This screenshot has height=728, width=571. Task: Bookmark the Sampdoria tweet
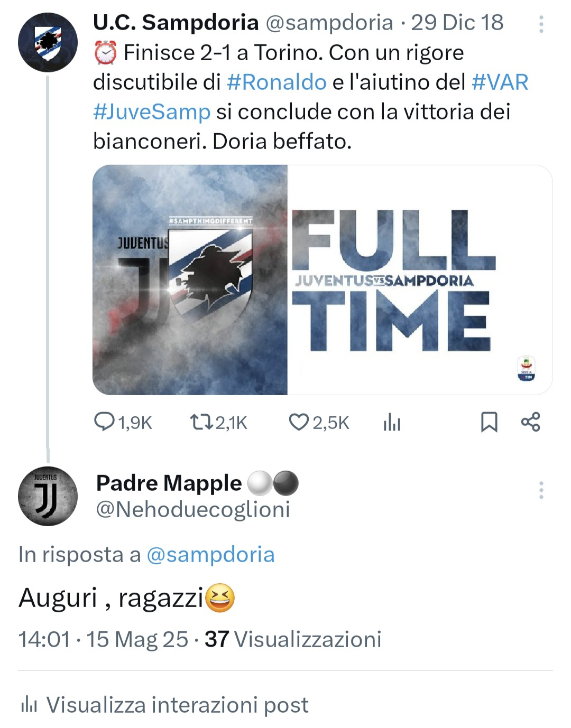(489, 422)
